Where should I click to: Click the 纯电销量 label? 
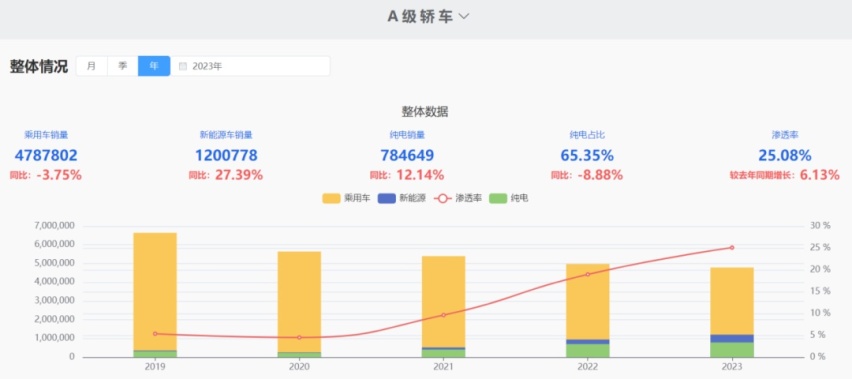407,135
